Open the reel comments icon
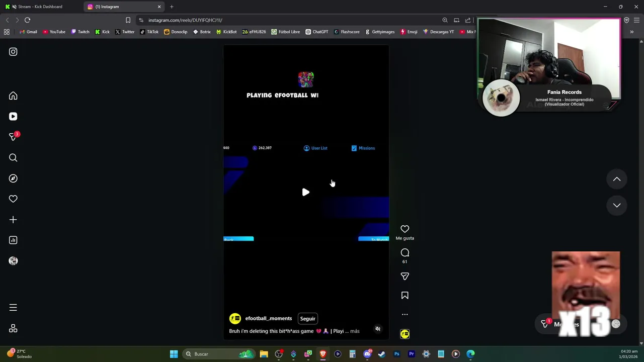This screenshot has height=362, width=644. click(405, 253)
